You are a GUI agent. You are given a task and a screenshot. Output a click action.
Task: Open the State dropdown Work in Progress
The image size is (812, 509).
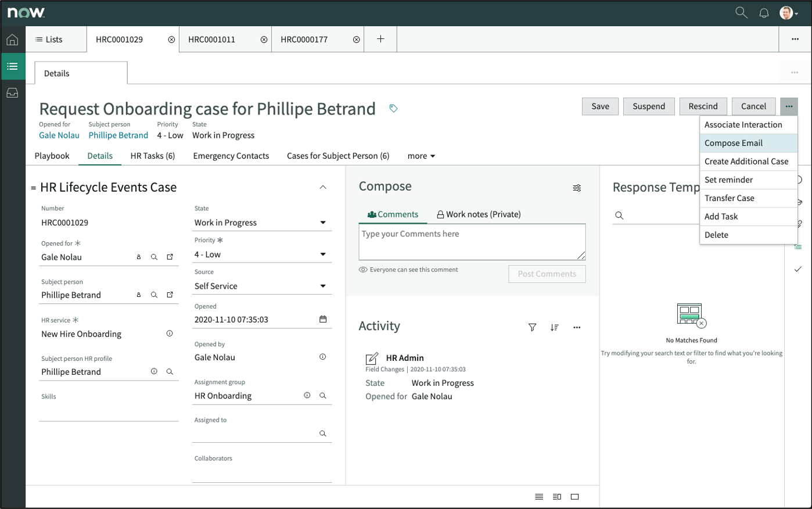coord(262,223)
